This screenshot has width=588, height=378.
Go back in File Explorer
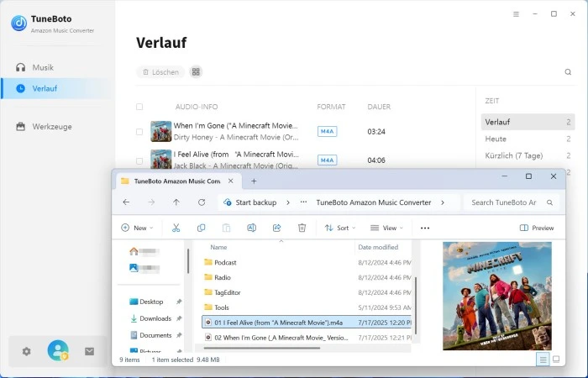[126, 202]
